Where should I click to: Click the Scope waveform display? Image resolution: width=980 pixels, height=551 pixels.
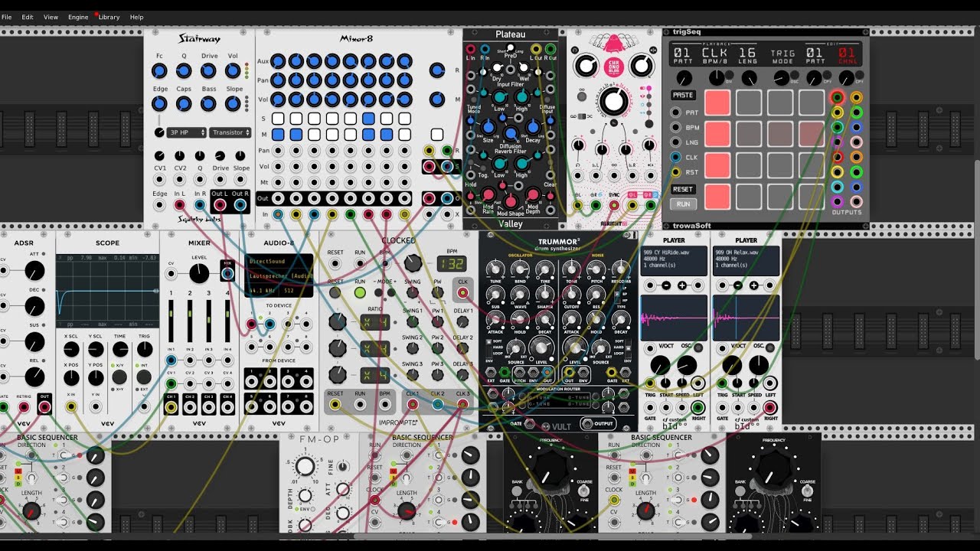[107, 291]
